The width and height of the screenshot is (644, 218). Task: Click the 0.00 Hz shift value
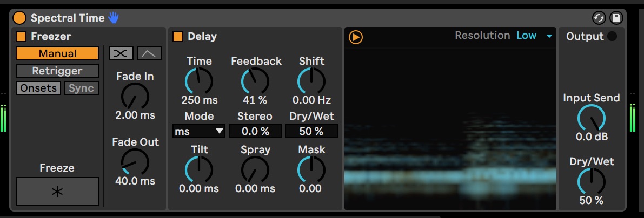point(311,100)
